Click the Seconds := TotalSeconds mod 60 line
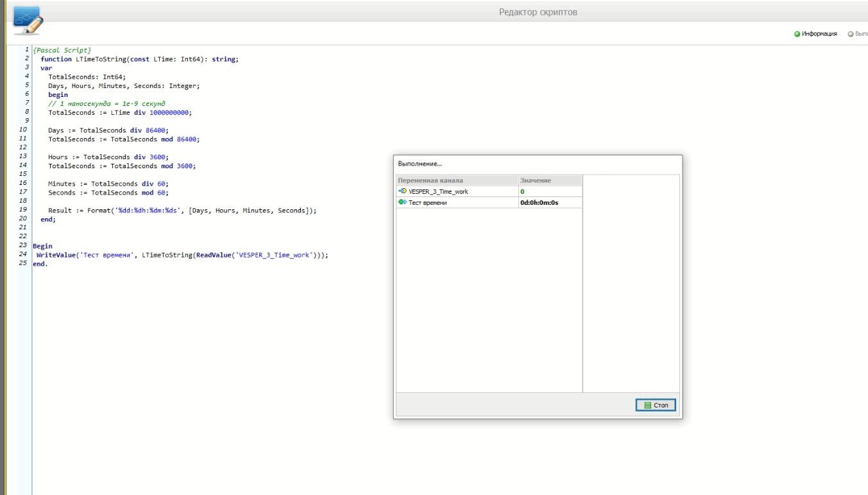Viewport: 868px width, 495px height. point(108,193)
